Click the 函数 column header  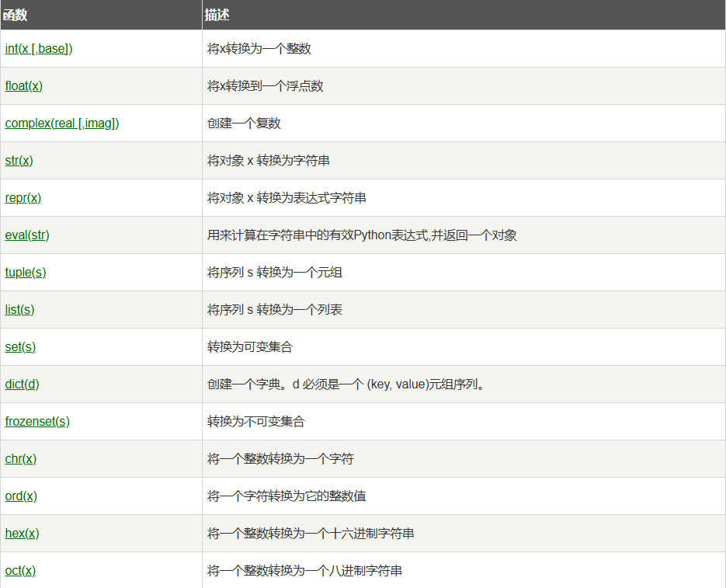[x=16, y=15]
